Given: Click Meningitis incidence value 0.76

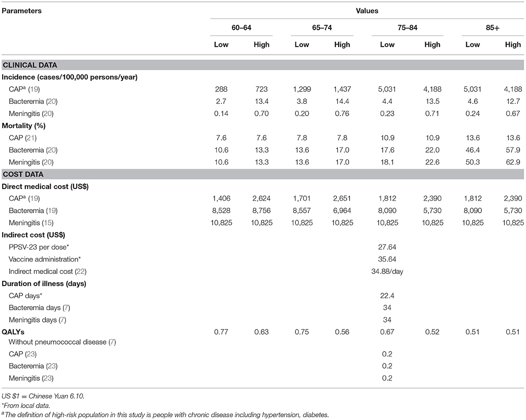Looking at the screenshot, I should [x=342, y=114].
